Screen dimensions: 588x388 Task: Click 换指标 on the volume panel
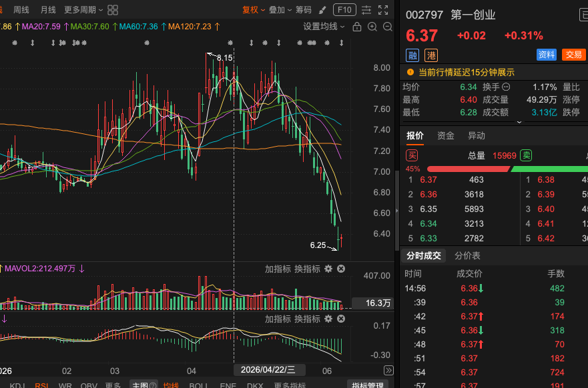[x=307, y=269]
